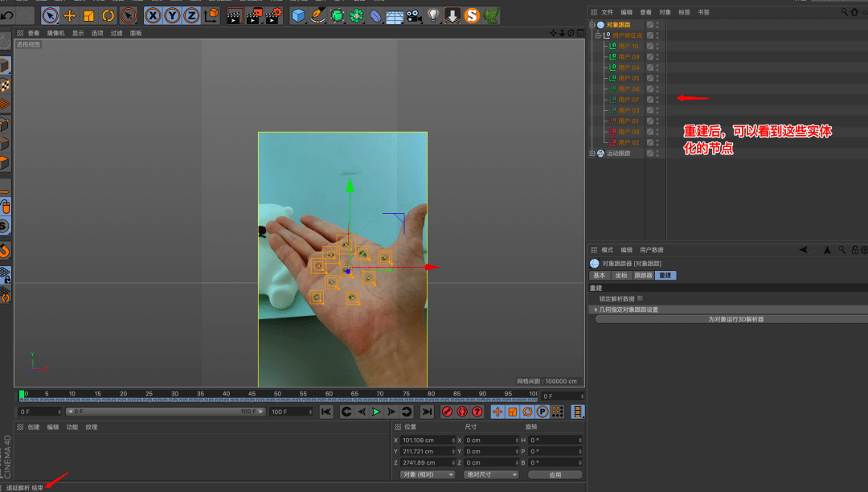
Task: Expand the 运动跟踪 tree node
Action: (592, 154)
